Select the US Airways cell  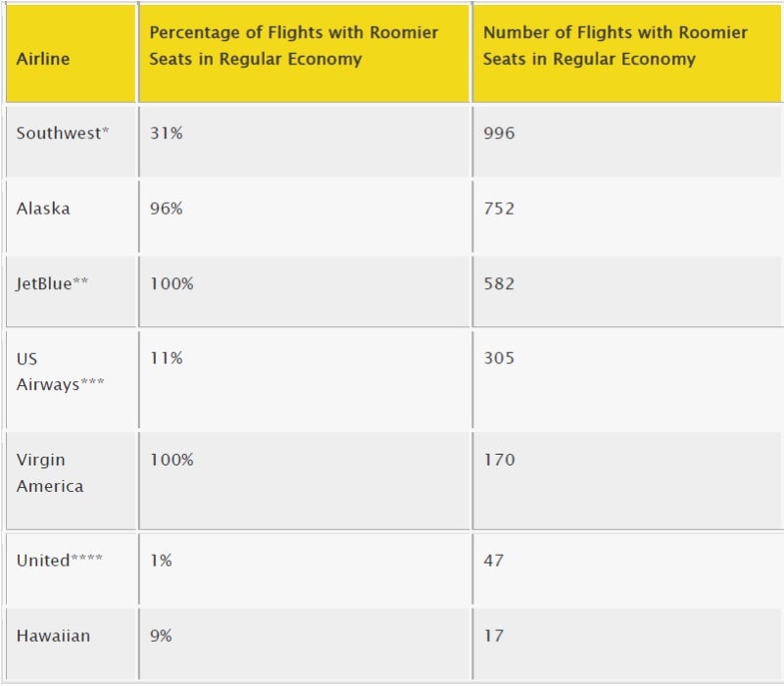pyautogui.click(x=71, y=379)
